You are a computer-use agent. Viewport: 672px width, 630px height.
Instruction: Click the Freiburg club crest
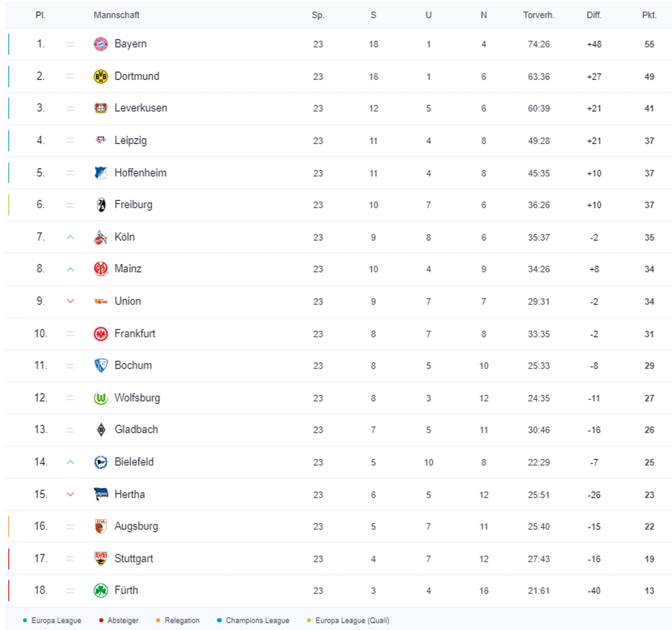pyautogui.click(x=101, y=205)
